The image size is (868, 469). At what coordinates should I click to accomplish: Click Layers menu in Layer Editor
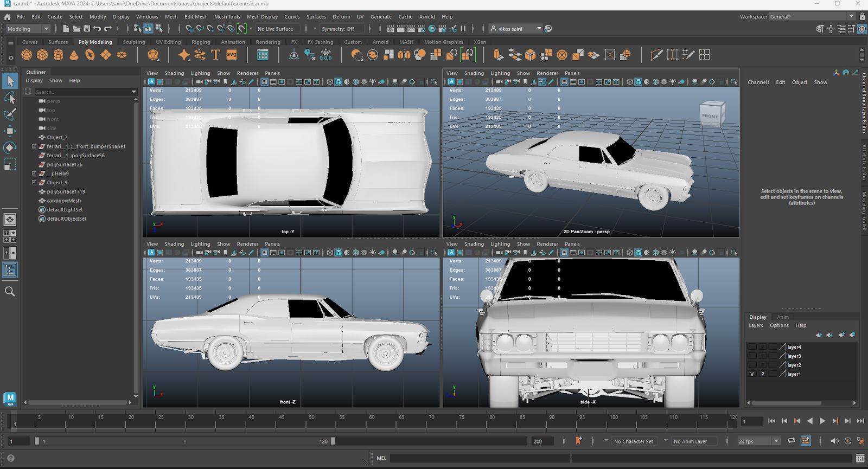coord(756,325)
